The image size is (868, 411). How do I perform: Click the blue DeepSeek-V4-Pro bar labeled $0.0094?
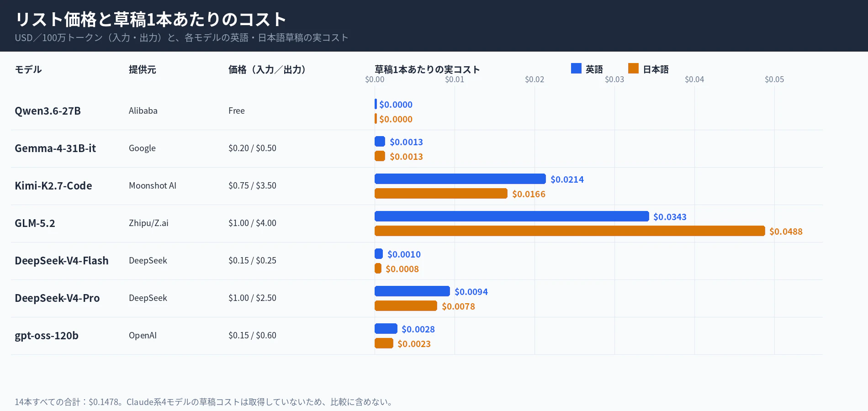[412, 291]
